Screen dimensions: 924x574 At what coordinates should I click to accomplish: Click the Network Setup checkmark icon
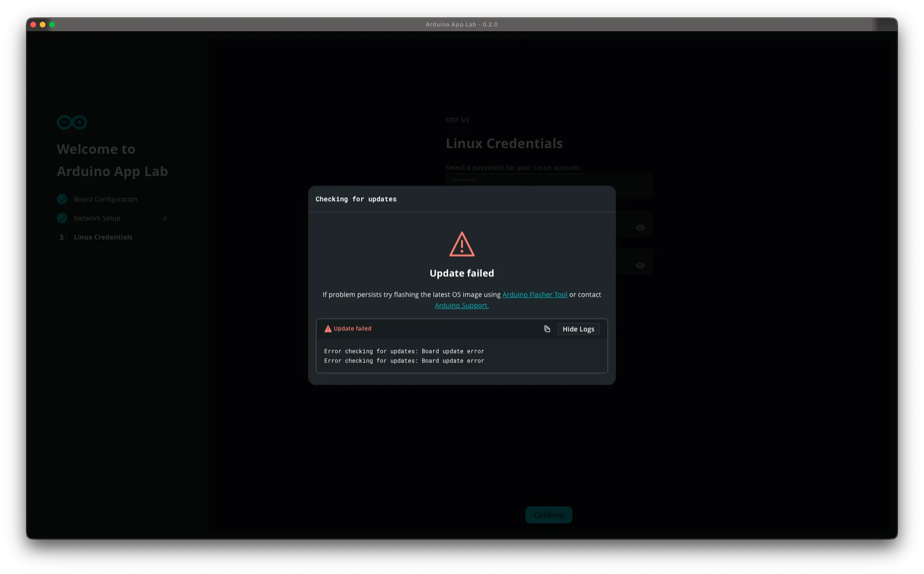point(62,218)
